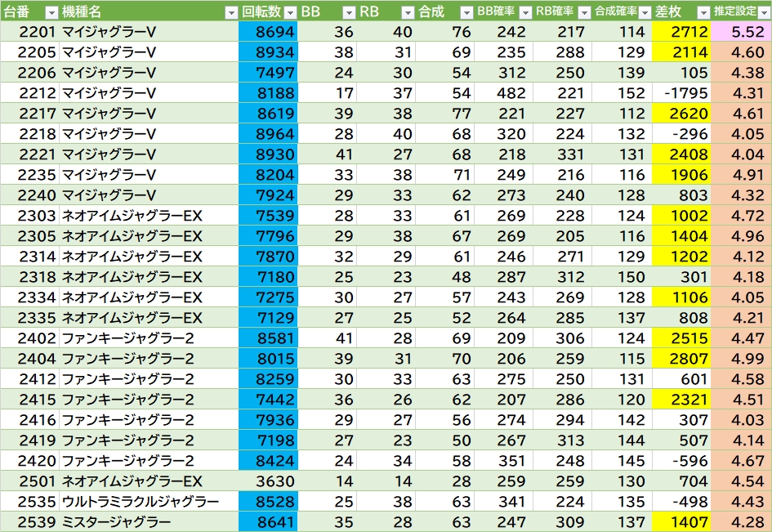Select the BB確率 cell 351
772x532 pixels.
504,461
